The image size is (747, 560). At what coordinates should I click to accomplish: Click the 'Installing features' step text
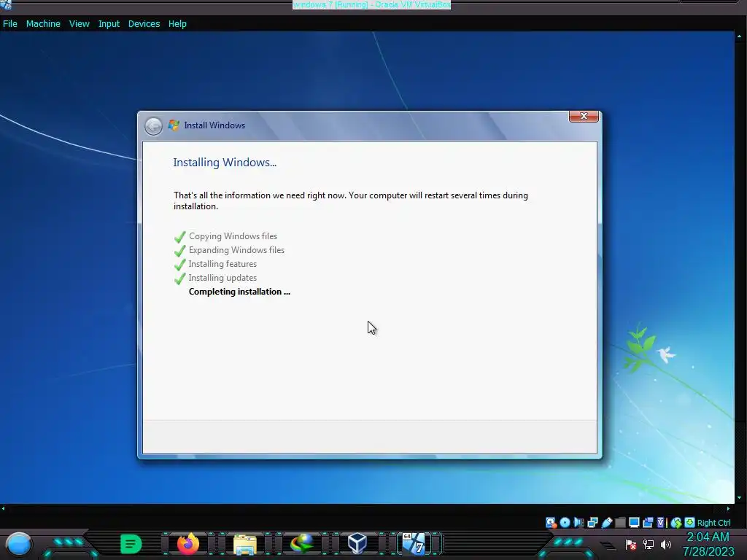point(222,264)
